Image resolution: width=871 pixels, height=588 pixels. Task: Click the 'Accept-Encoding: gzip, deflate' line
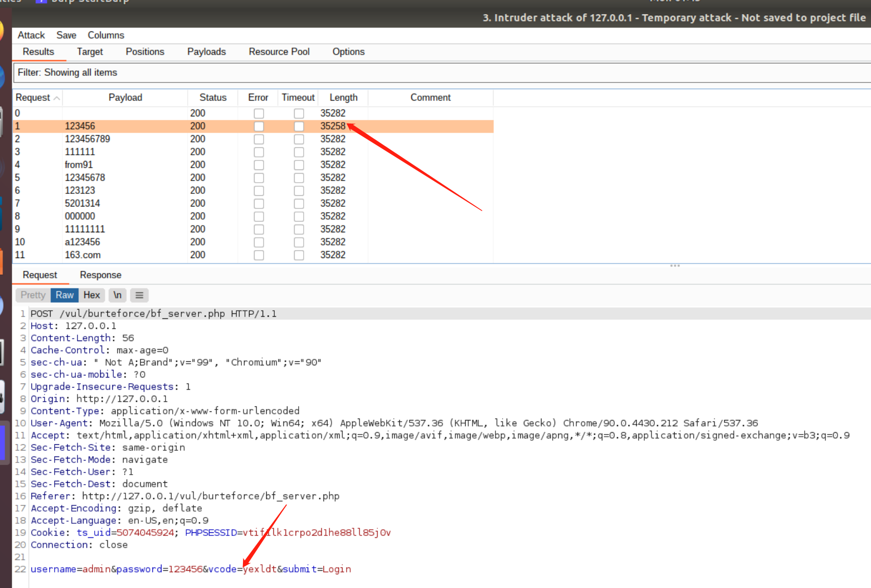pos(116,508)
